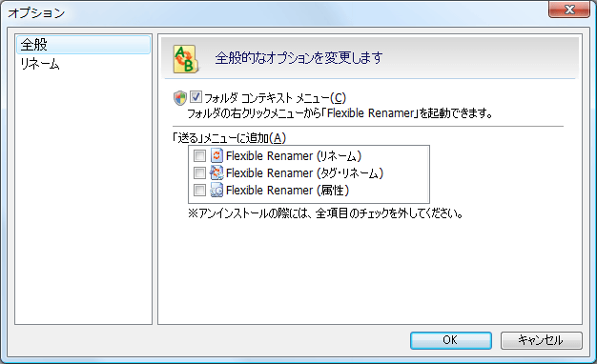Click the Flexible Renamer (属性) list label
This screenshot has height=364, width=597.
287,191
